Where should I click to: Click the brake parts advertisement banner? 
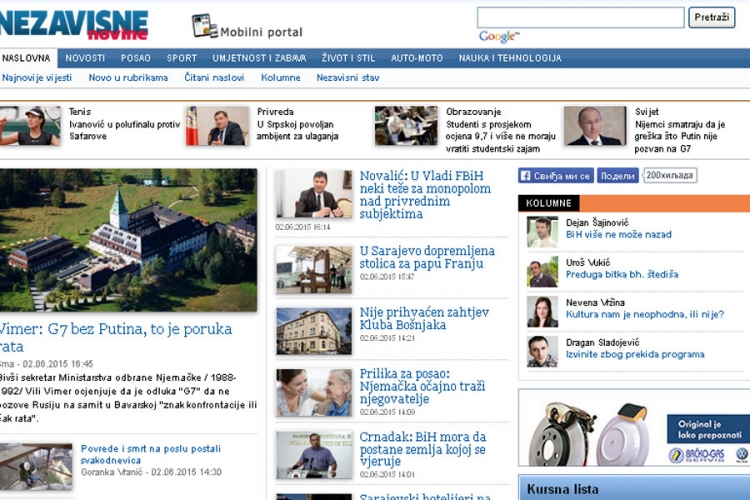(x=634, y=427)
